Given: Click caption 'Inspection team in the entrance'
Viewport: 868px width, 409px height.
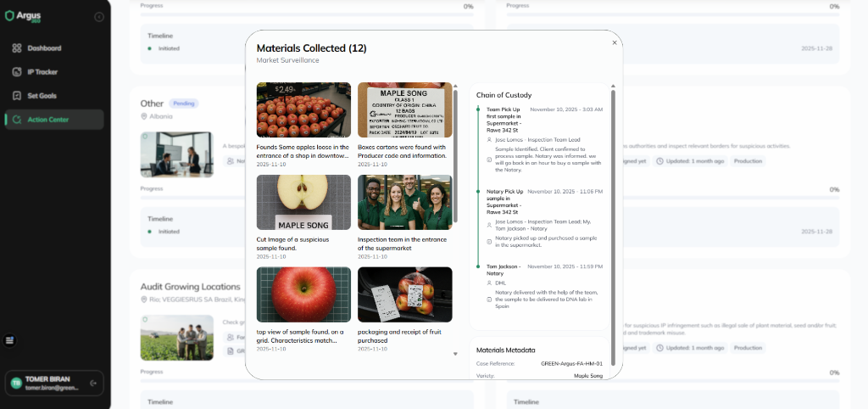Looking at the screenshot, I should click(402, 239).
